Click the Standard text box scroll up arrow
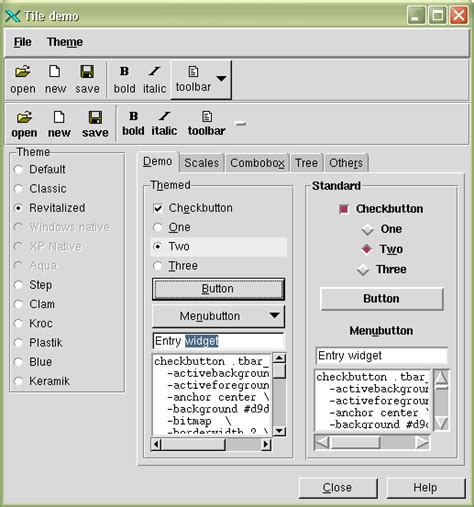Image resolution: width=474 pixels, height=507 pixels. 442,377
